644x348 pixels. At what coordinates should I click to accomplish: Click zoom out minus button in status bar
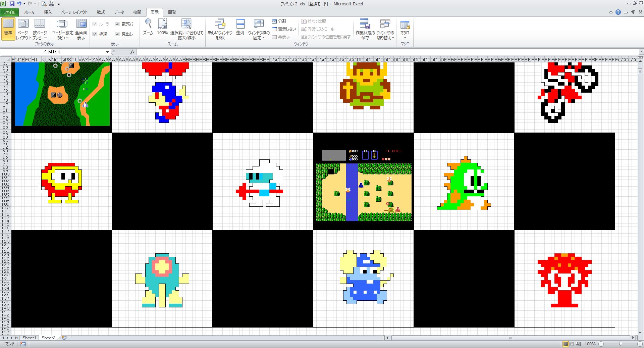point(601,344)
